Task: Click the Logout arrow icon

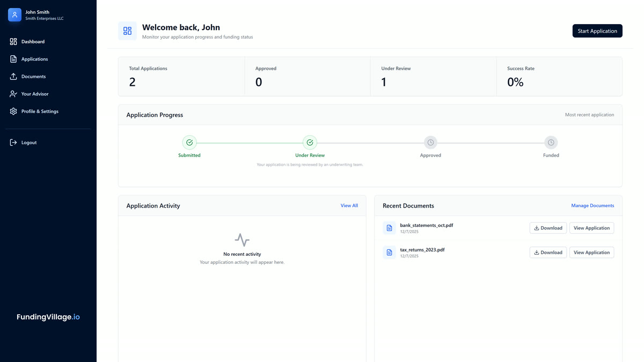Action: coord(13,142)
